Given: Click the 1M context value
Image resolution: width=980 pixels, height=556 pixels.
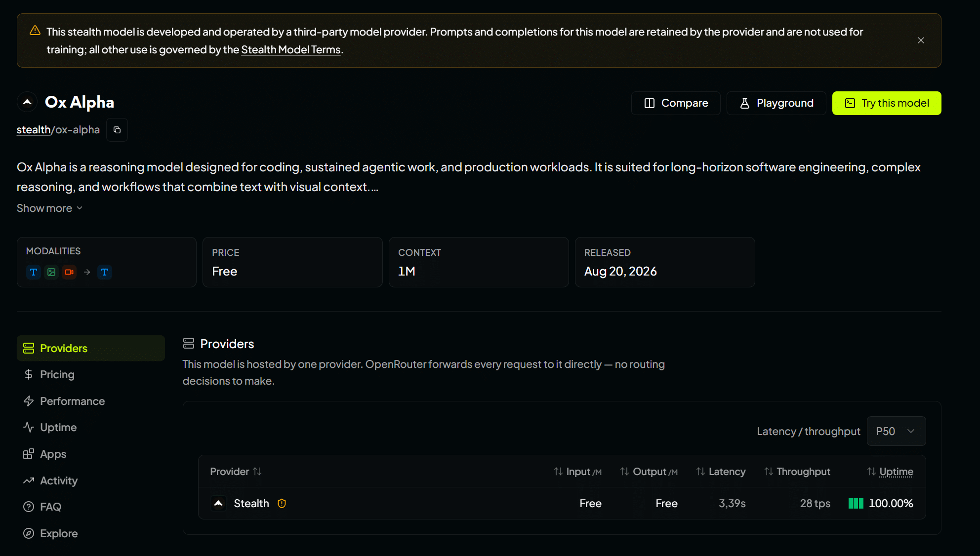Looking at the screenshot, I should (407, 272).
